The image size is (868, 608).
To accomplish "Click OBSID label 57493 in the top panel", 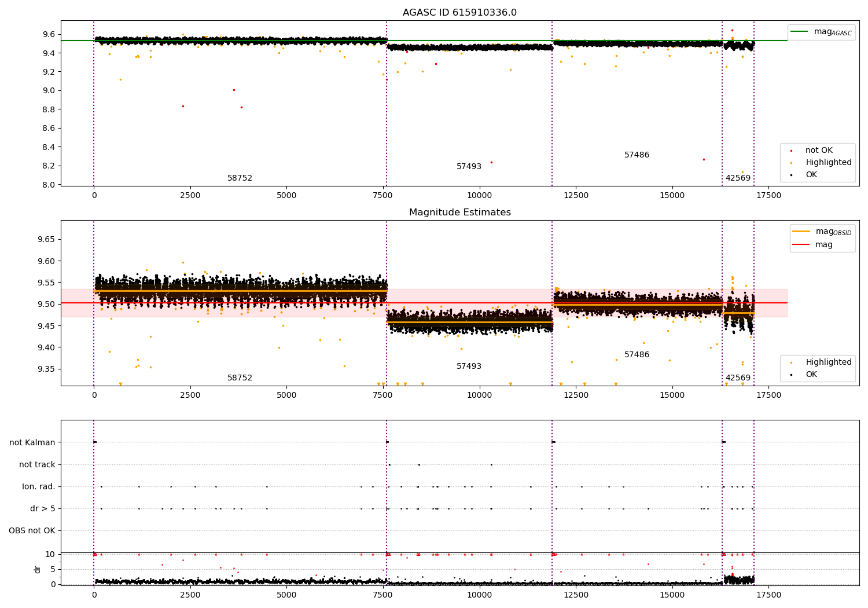I will (469, 167).
